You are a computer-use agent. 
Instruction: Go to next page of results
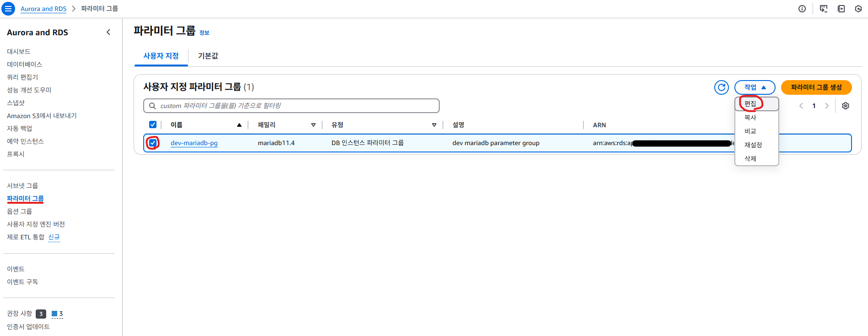(827, 106)
